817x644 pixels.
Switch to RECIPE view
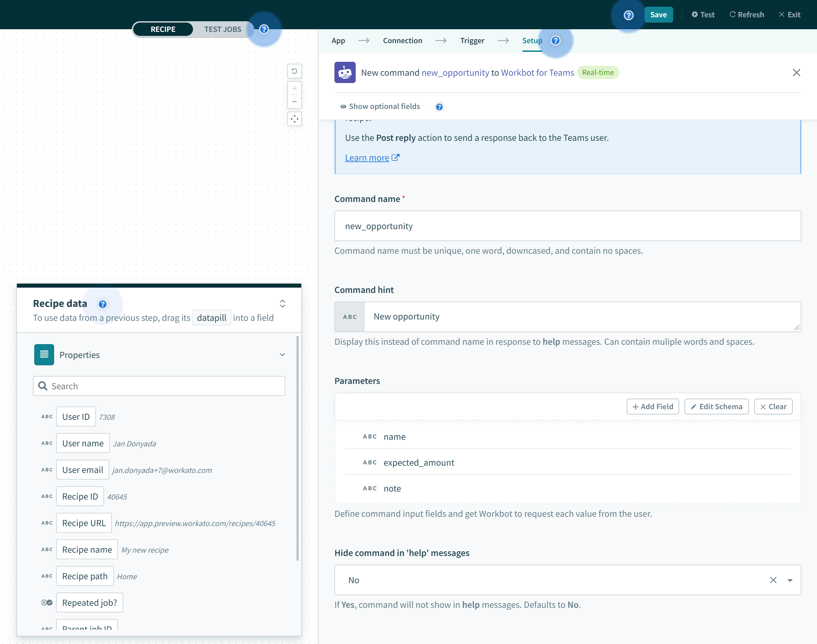(x=163, y=30)
